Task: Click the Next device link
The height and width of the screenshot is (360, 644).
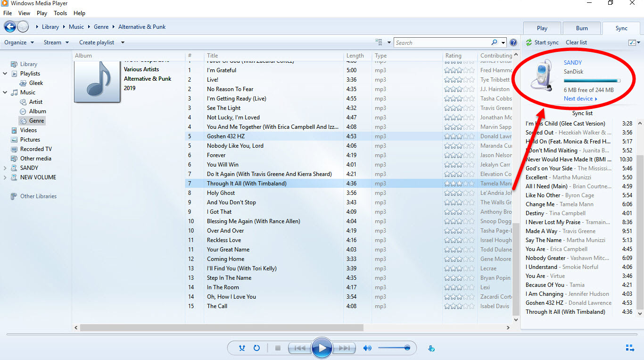Action: [580, 99]
